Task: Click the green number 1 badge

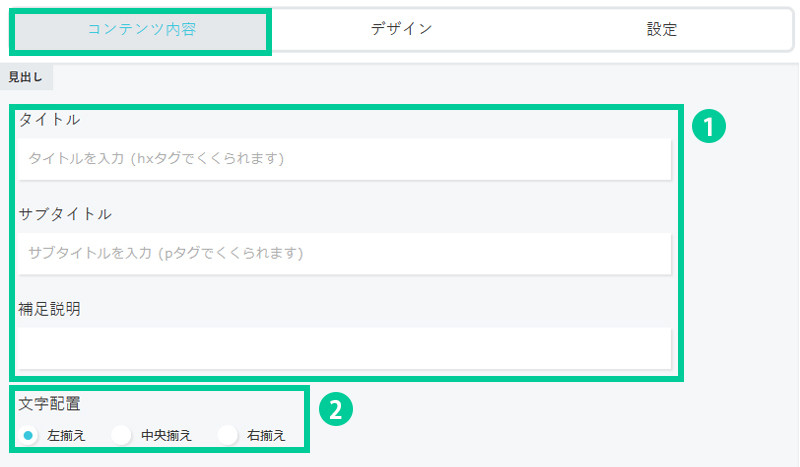Action: 708,127
